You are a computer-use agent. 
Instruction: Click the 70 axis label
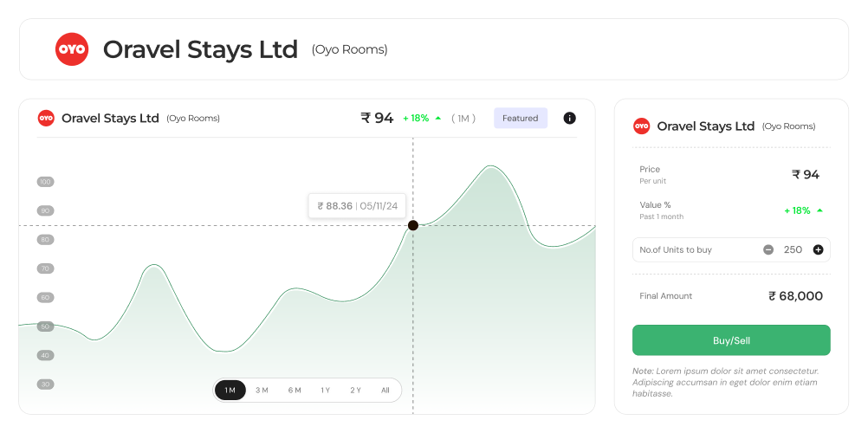pyautogui.click(x=45, y=268)
